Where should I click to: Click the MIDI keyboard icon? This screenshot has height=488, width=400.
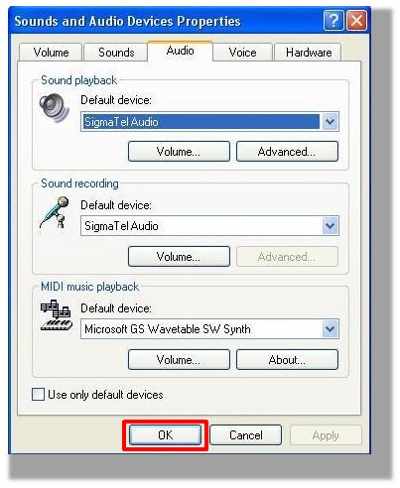click(x=56, y=315)
